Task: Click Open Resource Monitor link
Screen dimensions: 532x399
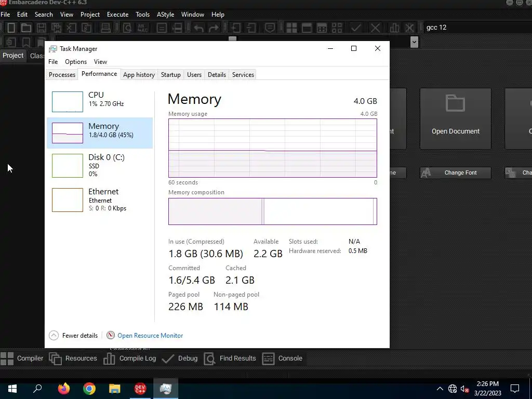Action: pyautogui.click(x=150, y=335)
